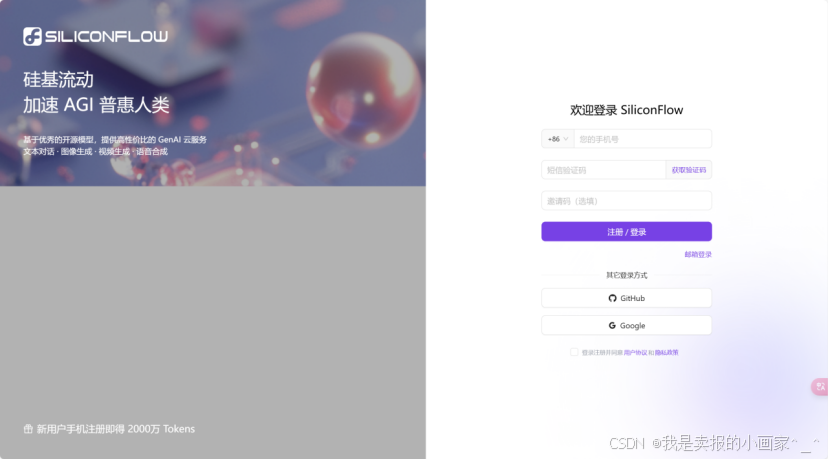Viewport: 829px width, 459px height.
Task: Click the 获取验证码 button
Action: pyautogui.click(x=689, y=170)
